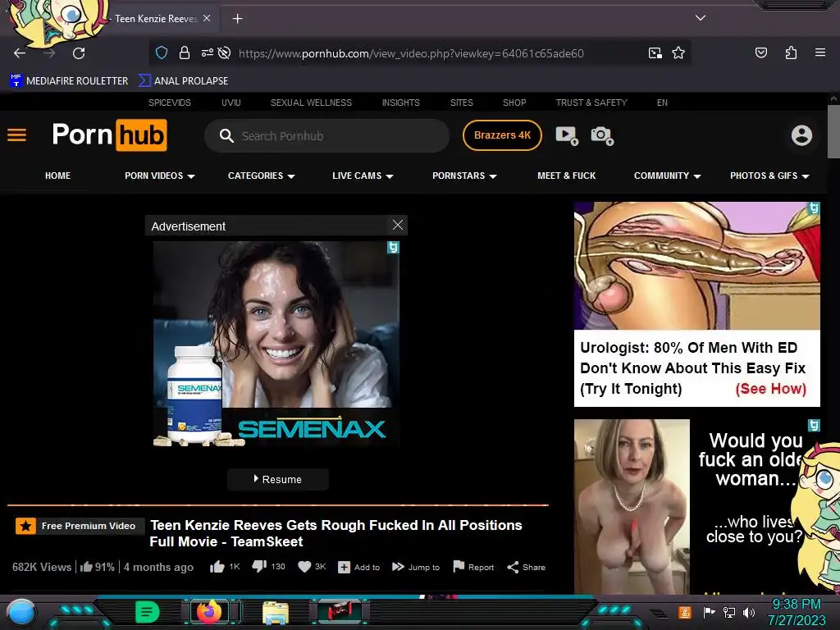The image size is (840, 630).
Task: Open the tracking protection shield icon
Action: [162, 52]
